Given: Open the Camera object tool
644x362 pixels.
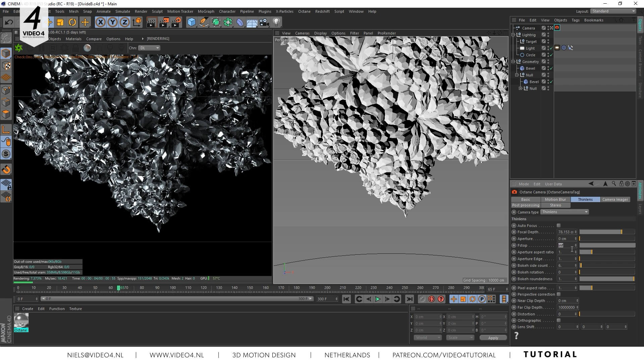Looking at the screenshot, I should pos(264,22).
